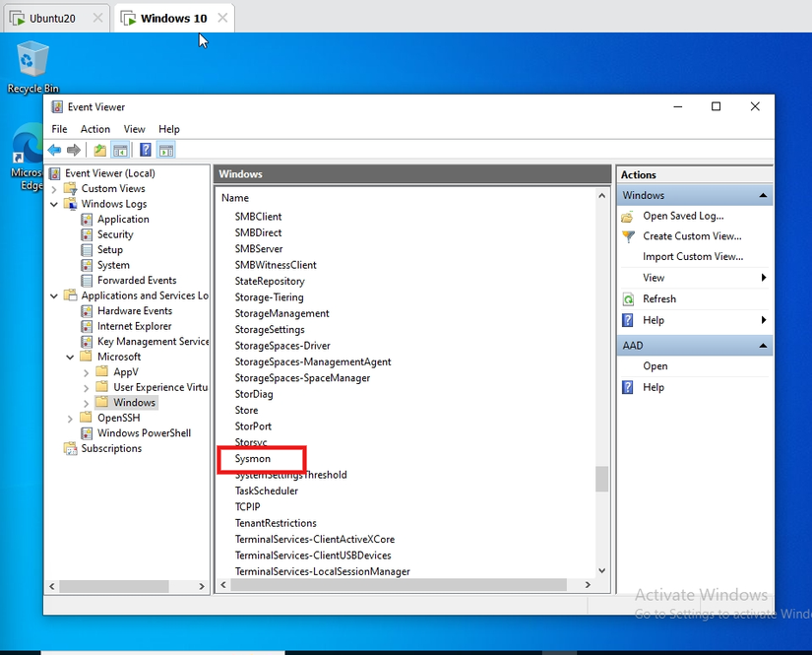812x655 pixels.
Task: Open the Help submenu arrow under Windows
Action: click(x=764, y=320)
